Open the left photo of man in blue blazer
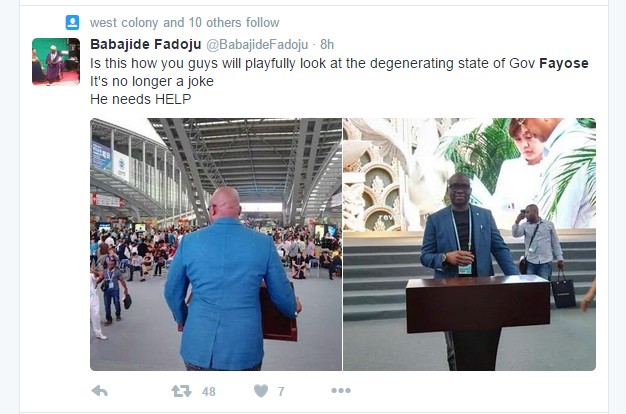Viewport: 626px width, 414px height. [216, 244]
